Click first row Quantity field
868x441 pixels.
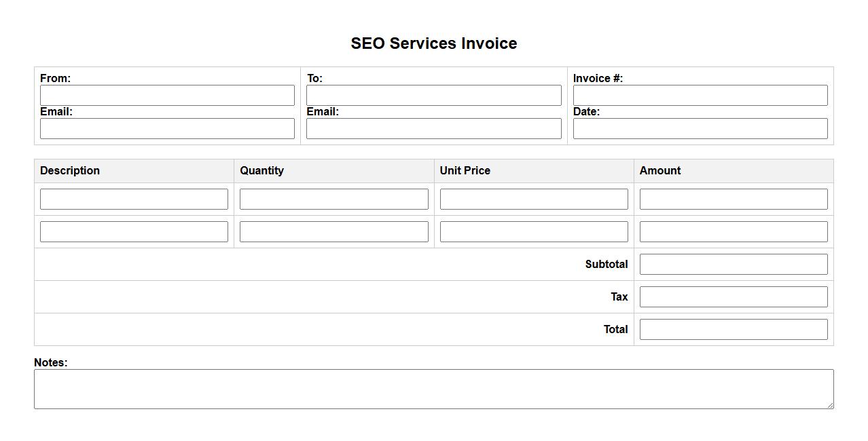pos(333,199)
